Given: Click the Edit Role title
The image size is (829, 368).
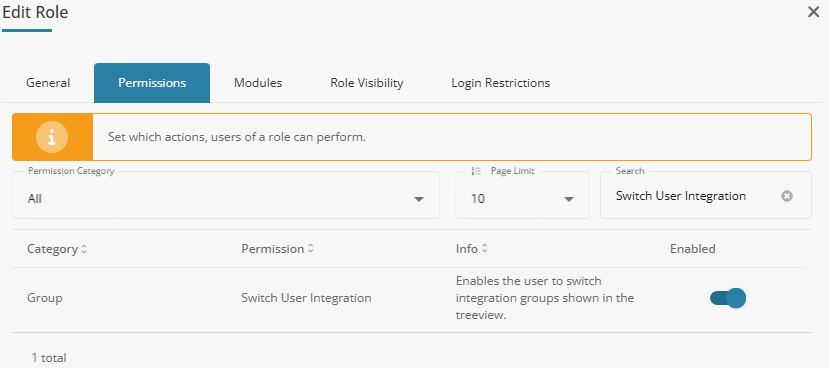Looking at the screenshot, I should (35, 12).
